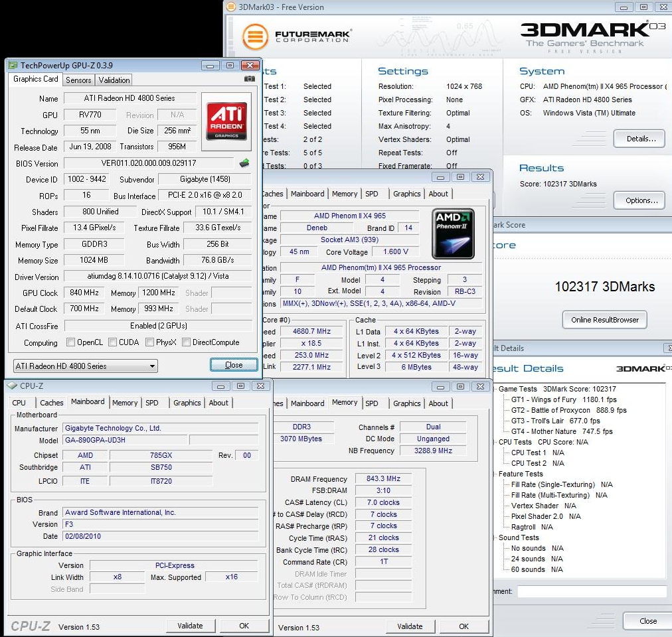Screen dimensions: 672x637
Task: Click the BIOS save chip icon
Action: click(244, 163)
